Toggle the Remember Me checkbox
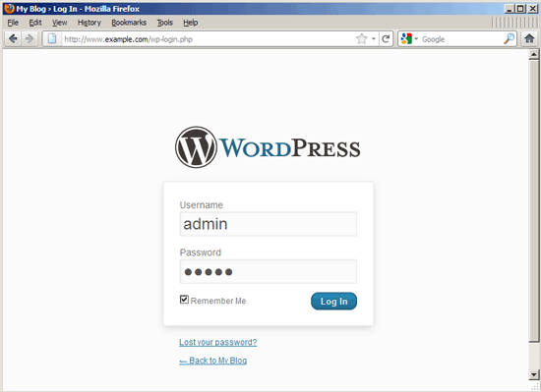The image size is (541, 392). [184, 300]
